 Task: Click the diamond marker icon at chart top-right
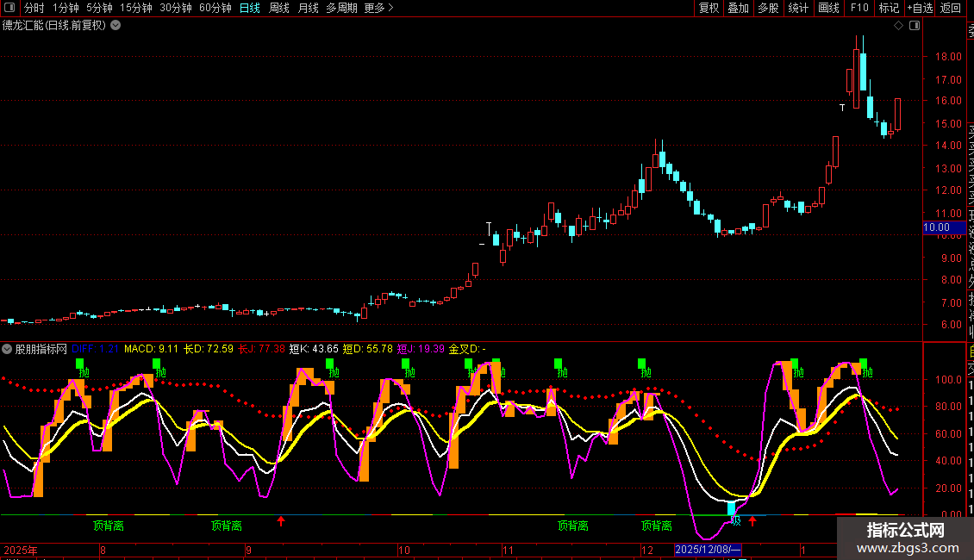tap(899, 26)
